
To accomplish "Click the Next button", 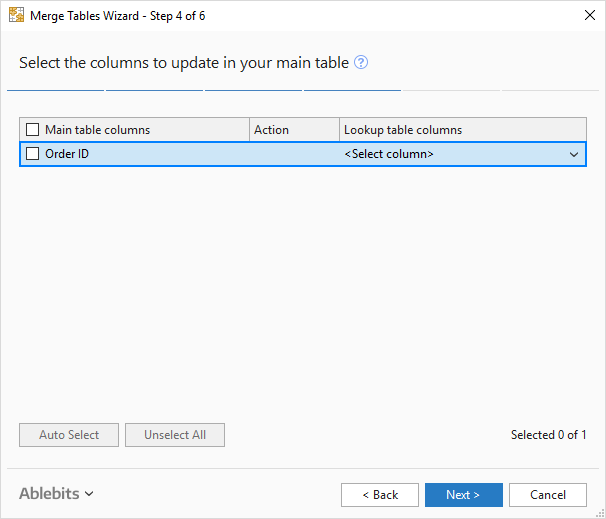I will pos(463,495).
